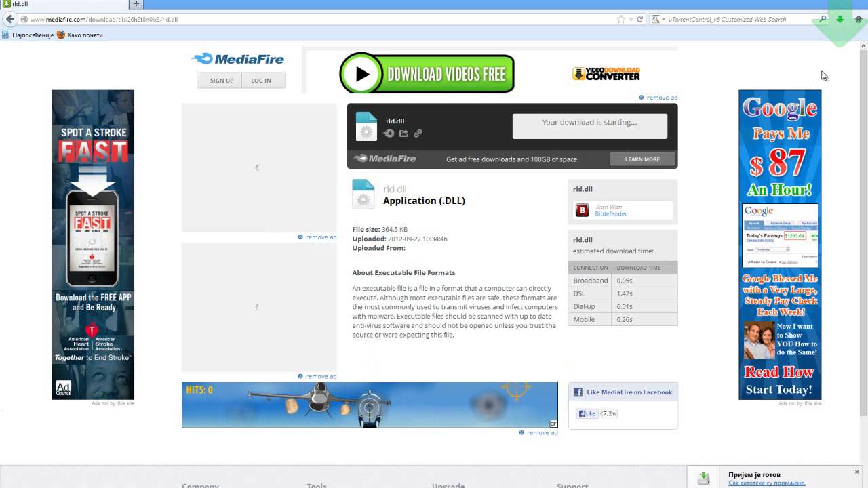Click the rld.dll file icon in the dark panel
Screen dimensions: 868x488
[366, 126]
